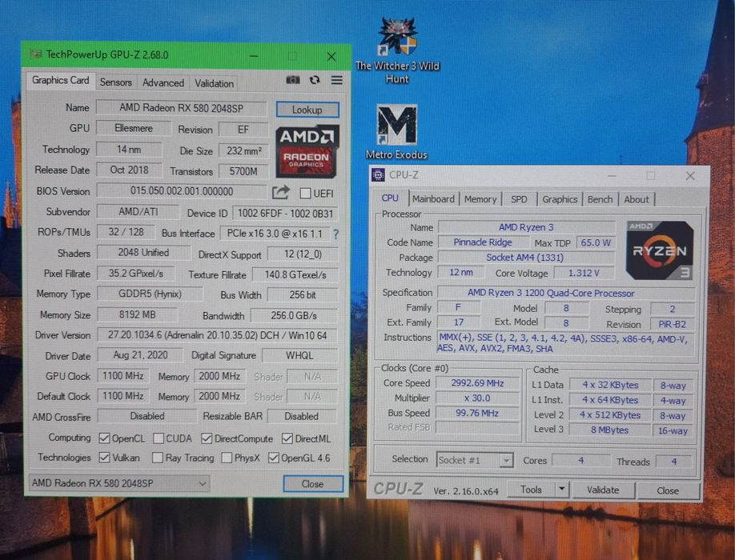Refresh GPU-Z readings with refresh icon

pyautogui.click(x=315, y=80)
